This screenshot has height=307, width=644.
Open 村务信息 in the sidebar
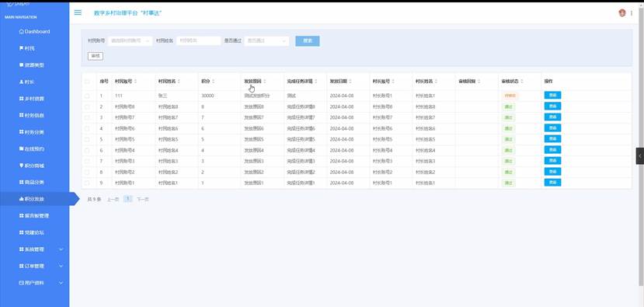click(x=34, y=116)
